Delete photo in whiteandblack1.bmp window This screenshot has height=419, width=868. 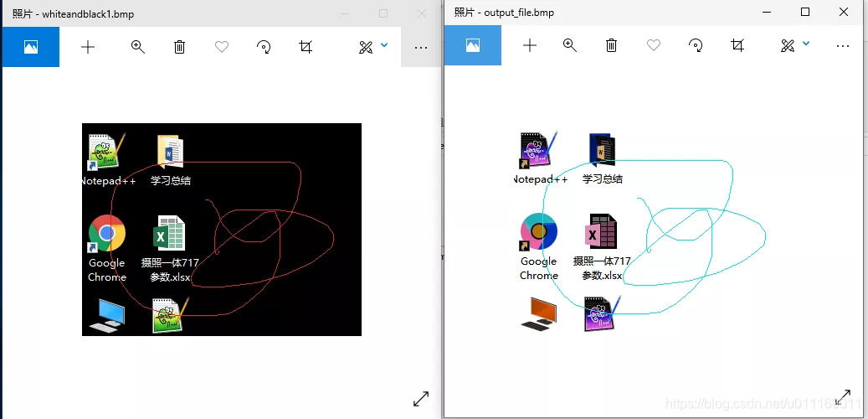click(179, 47)
